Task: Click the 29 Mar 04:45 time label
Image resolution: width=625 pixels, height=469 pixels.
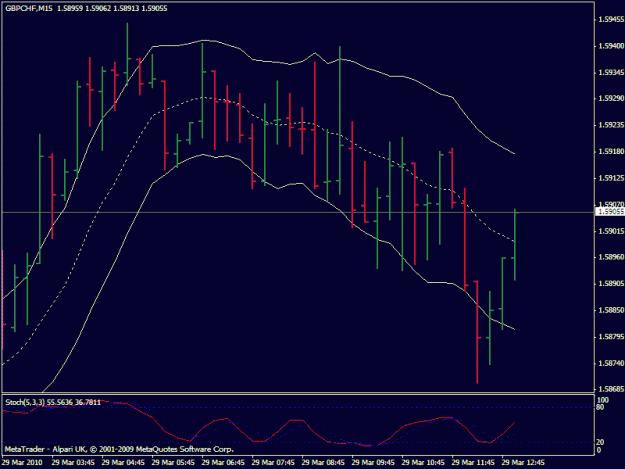Action: point(123,463)
